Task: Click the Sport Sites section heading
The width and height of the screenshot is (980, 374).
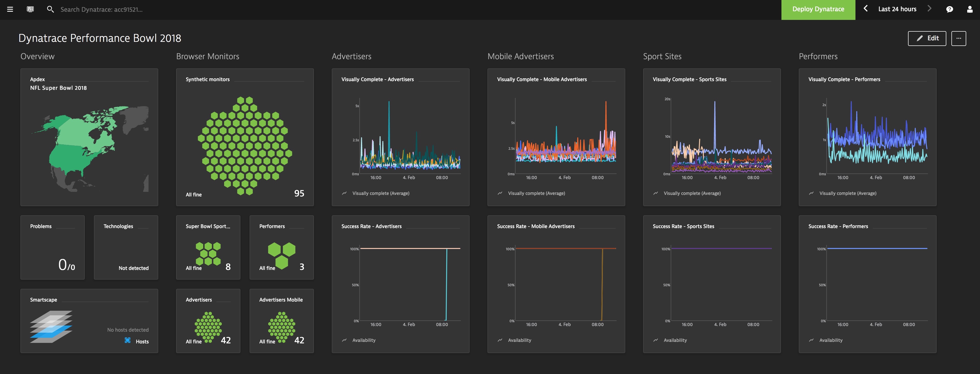Action: pyautogui.click(x=662, y=56)
